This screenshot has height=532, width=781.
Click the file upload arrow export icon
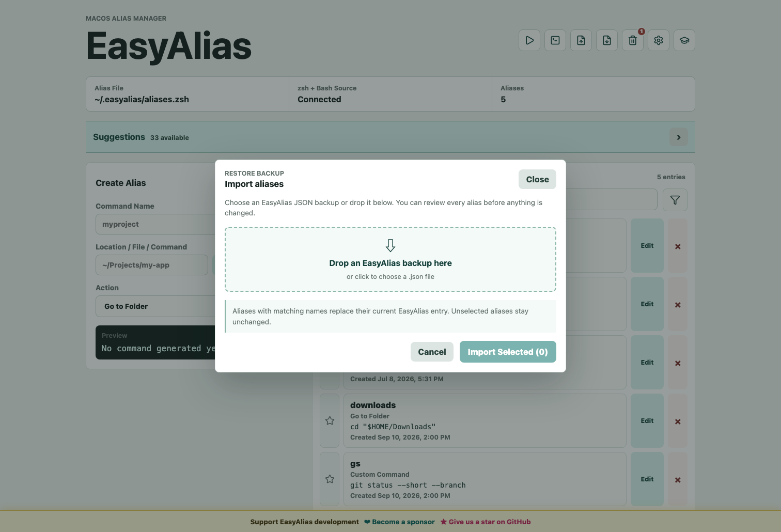581,40
